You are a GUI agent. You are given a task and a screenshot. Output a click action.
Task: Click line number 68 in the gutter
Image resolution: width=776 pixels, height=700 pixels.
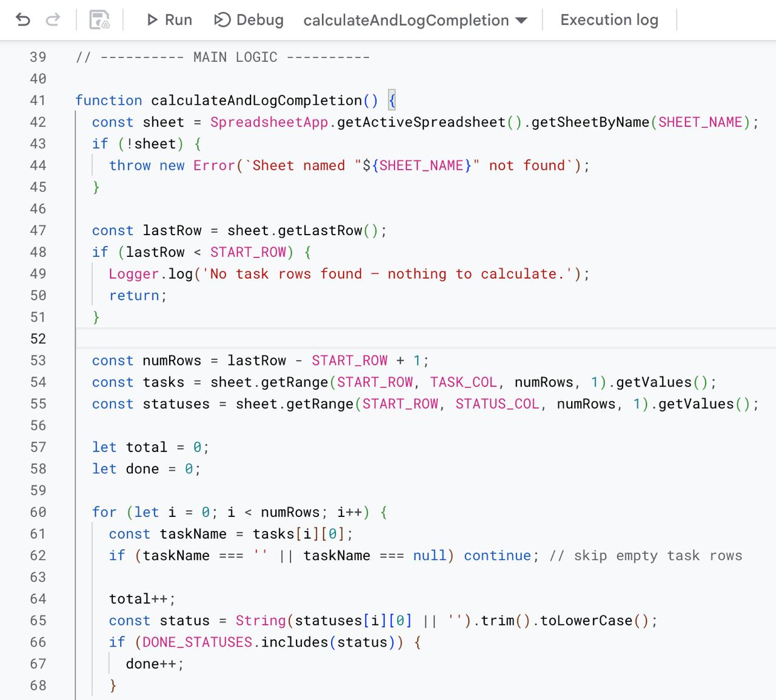(x=38, y=685)
